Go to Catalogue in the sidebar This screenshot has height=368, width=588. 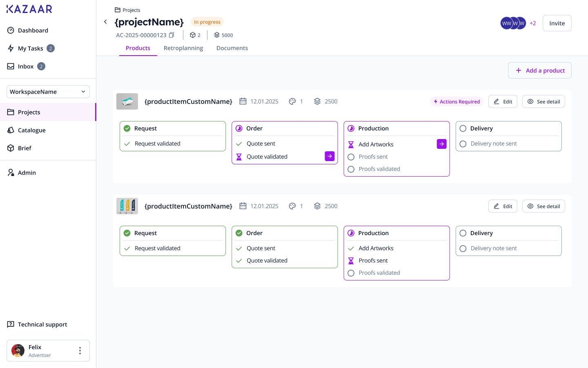pos(48,130)
